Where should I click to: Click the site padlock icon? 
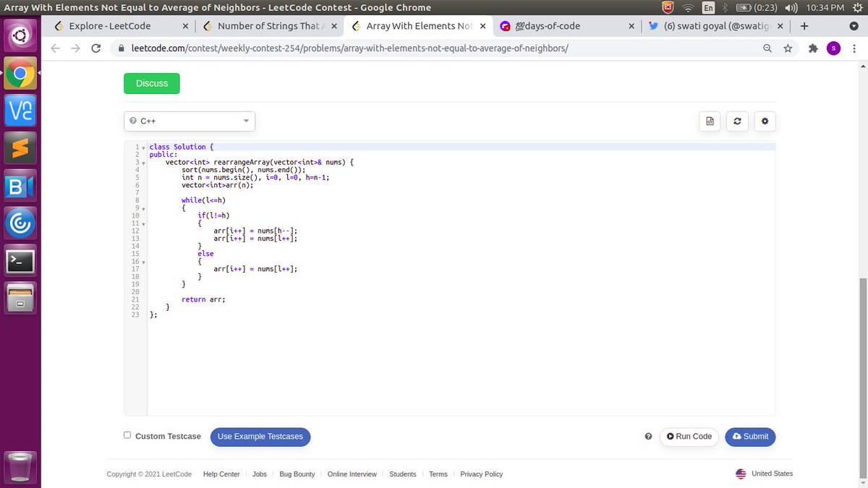tap(121, 48)
